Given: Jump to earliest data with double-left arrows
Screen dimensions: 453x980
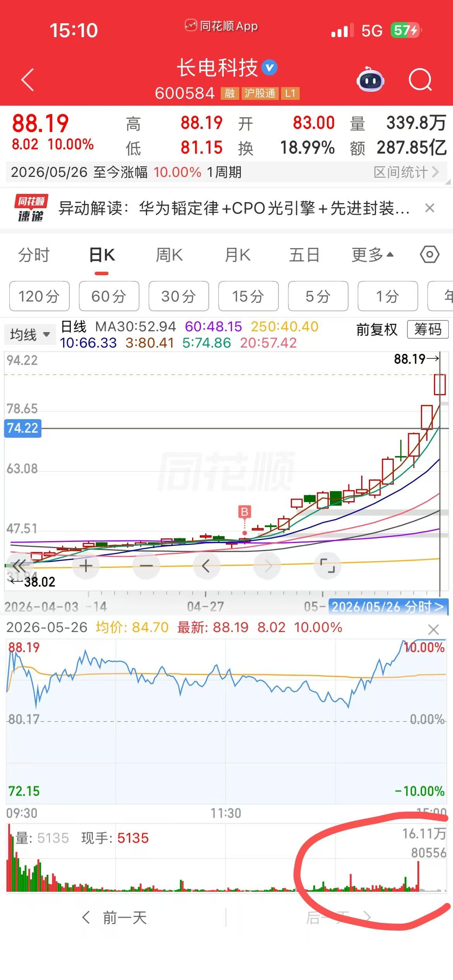Looking at the screenshot, I should tap(19, 566).
